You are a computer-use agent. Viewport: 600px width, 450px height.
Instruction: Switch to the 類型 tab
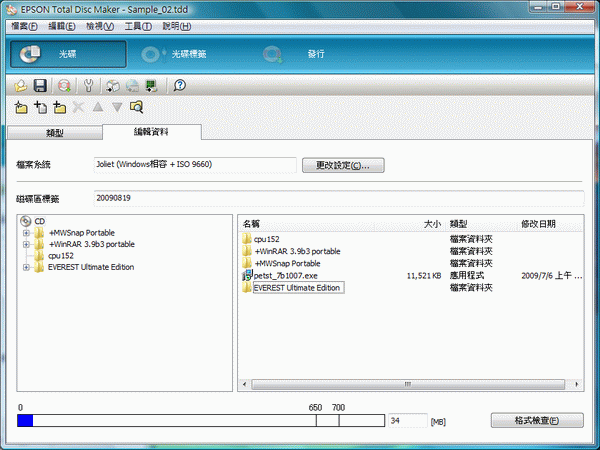(x=55, y=133)
